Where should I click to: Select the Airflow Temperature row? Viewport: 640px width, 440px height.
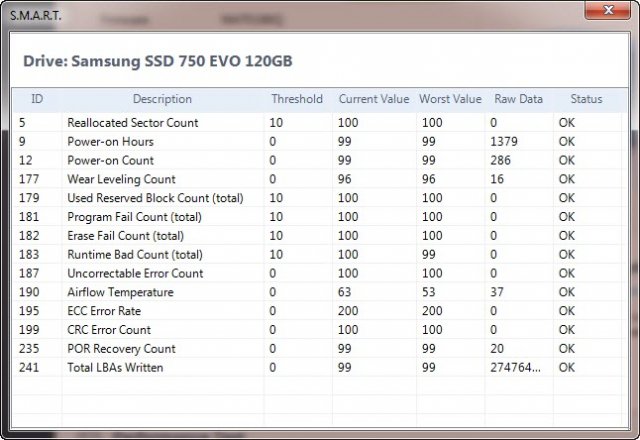click(120, 292)
